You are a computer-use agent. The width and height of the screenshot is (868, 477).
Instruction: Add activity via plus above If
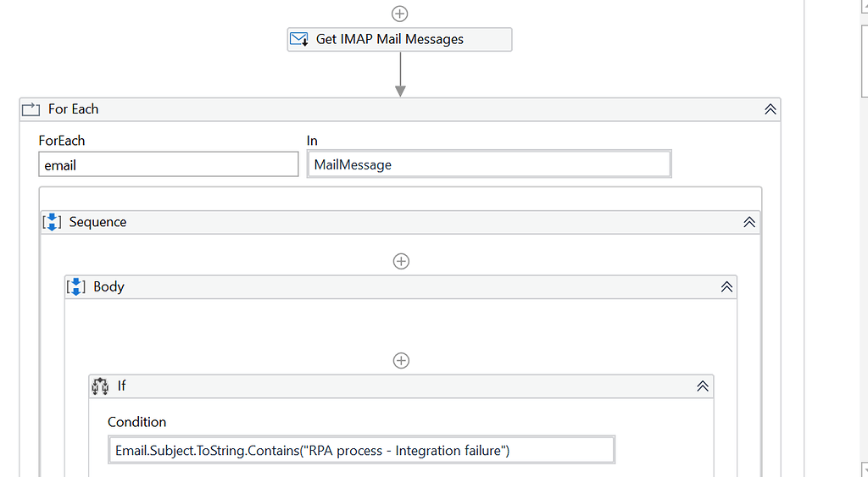(401, 360)
